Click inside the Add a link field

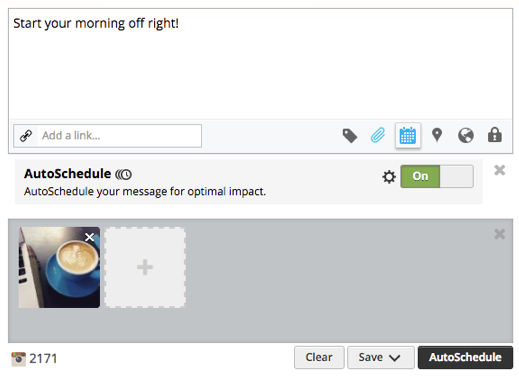[x=119, y=136]
